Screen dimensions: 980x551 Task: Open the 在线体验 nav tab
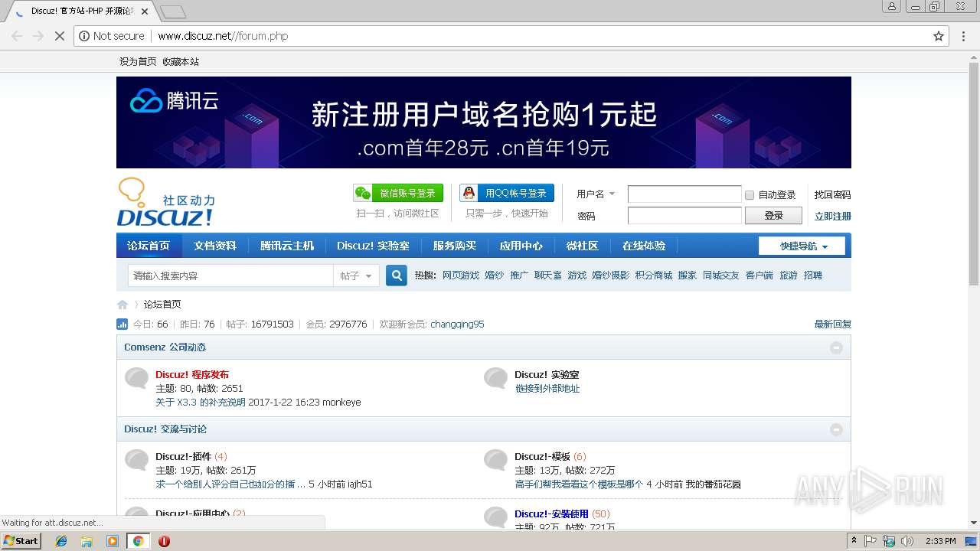coord(644,246)
